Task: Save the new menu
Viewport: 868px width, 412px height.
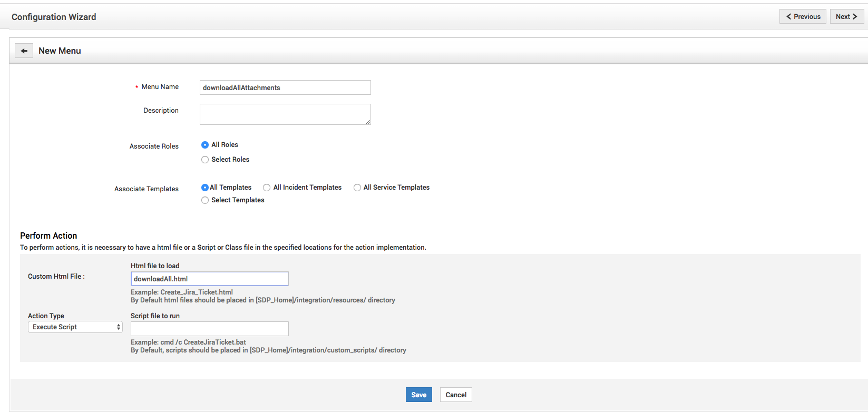Action: click(418, 395)
